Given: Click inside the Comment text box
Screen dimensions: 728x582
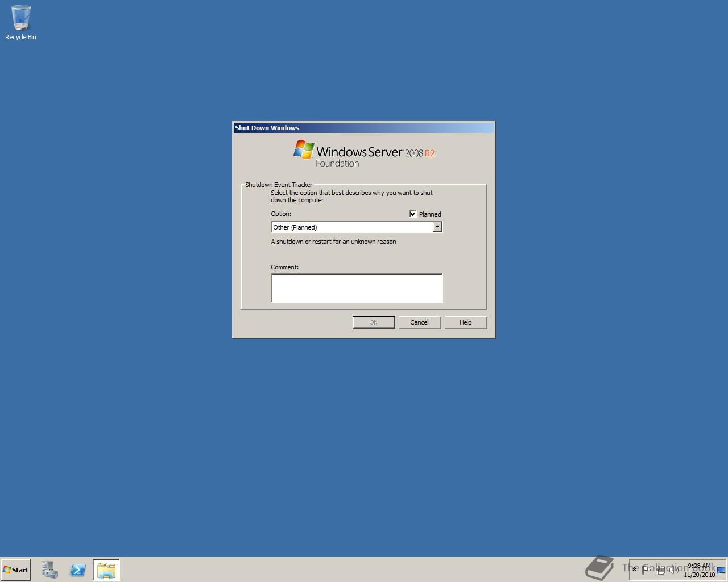Looking at the screenshot, I should coord(357,288).
